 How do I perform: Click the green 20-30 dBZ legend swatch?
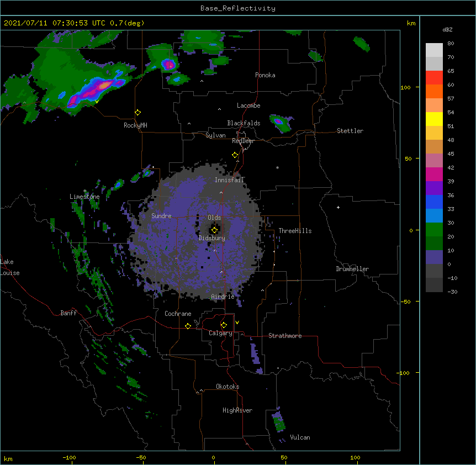[x=434, y=230]
